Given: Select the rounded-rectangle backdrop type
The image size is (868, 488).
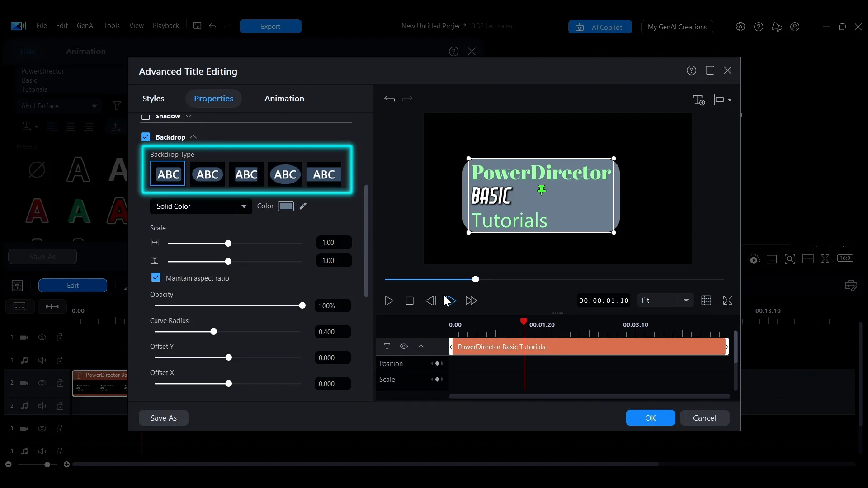Looking at the screenshot, I should point(207,174).
